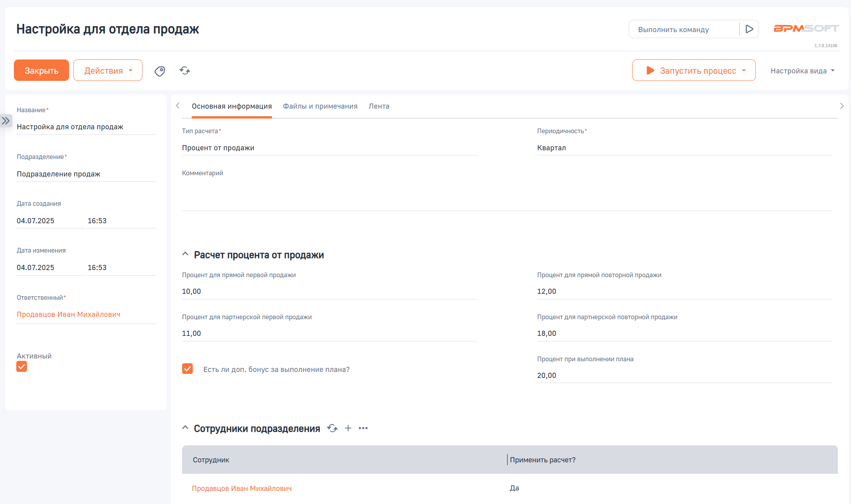Click the Да cell in employee row

[x=514, y=488]
